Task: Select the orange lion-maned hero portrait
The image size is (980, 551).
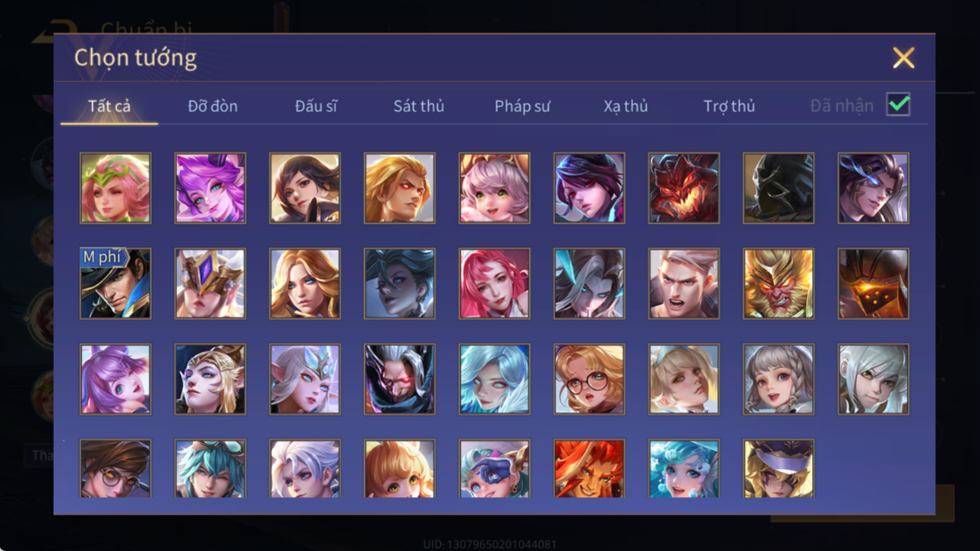Action: [589, 468]
